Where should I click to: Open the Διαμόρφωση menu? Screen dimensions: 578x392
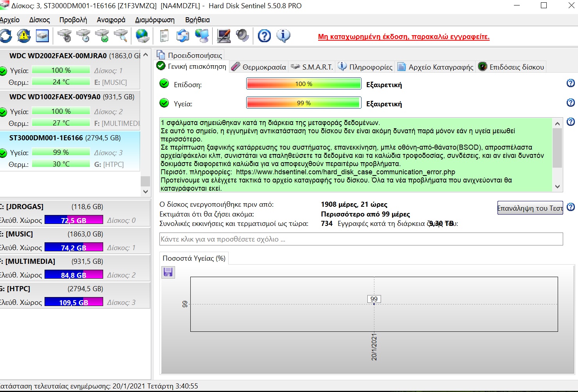(x=155, y=20)
